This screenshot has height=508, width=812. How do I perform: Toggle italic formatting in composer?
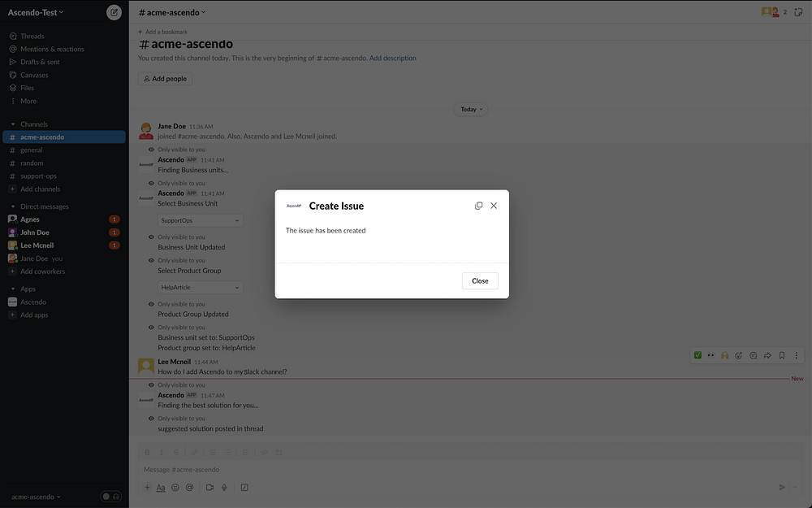[161, 452]
